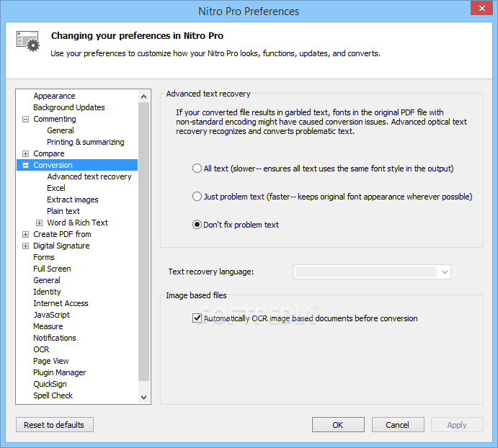Open Extract images settings
The width and height of the screenshot is (498, 448).
tap(72, 200)
